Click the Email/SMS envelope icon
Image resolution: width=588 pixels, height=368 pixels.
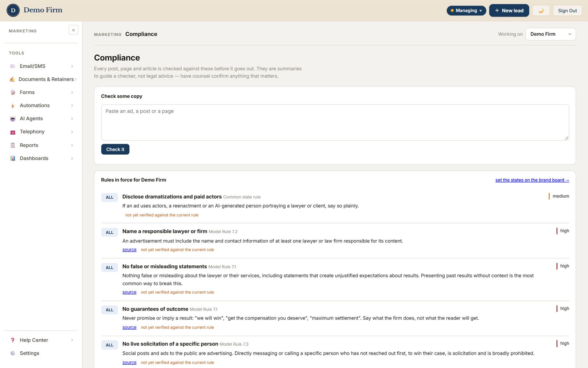point(13,66)
